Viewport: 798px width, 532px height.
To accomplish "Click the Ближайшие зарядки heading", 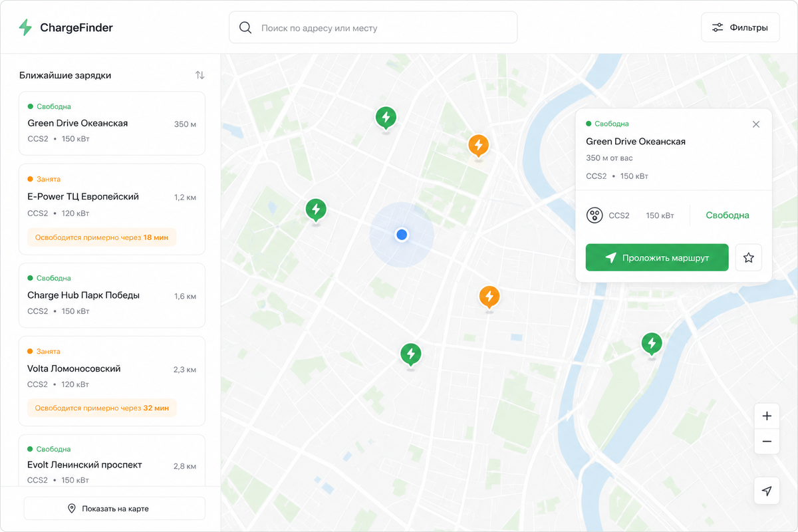I will coord(65,75).
